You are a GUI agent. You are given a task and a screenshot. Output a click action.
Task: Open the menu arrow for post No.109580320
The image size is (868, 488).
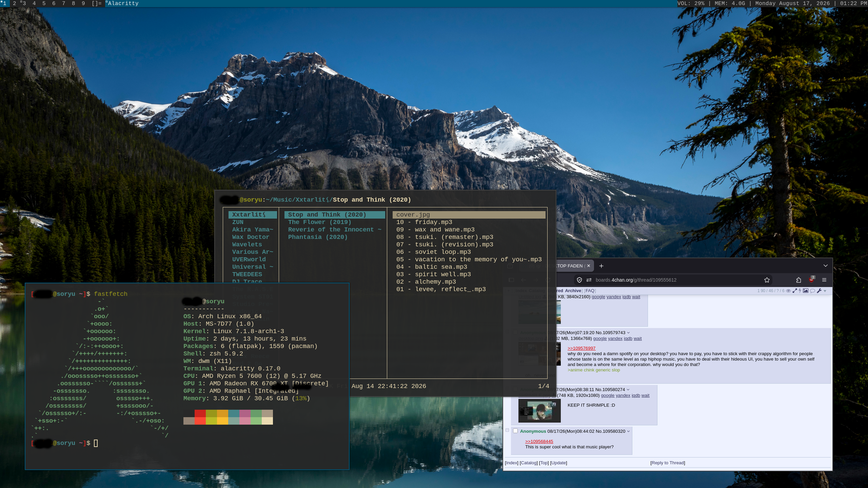pos(628,431)
